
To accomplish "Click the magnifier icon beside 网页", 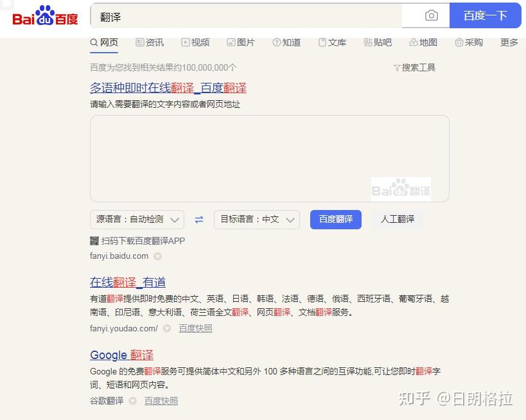I will 94,42.
